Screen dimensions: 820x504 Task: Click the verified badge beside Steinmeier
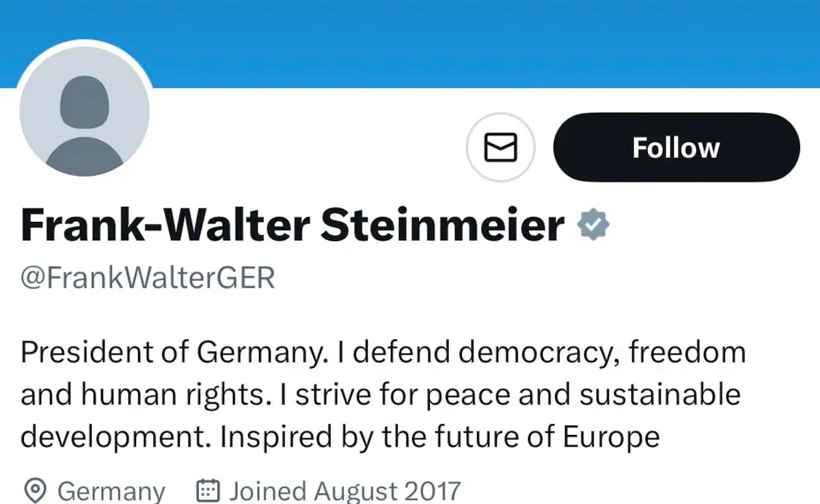coord(593,226)
